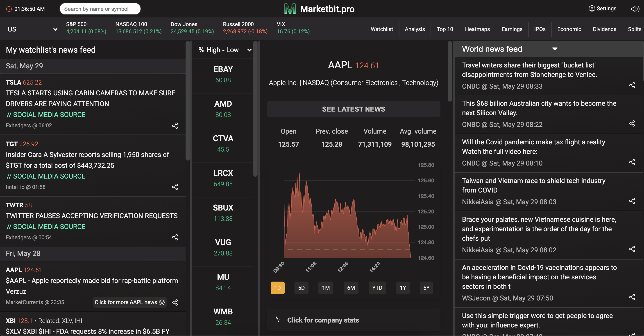Switch chart range to 1M
Viewport: 644px width, 336px height.
click(x=326, y=288)
